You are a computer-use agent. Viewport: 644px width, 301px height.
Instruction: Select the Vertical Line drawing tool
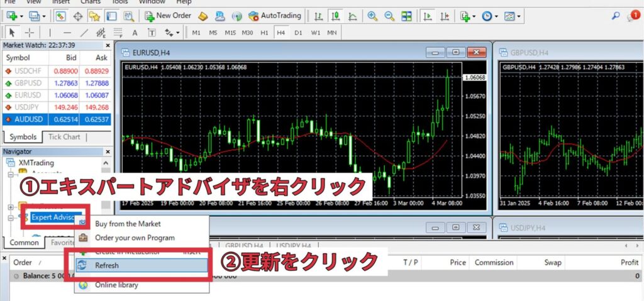pyautogui.click(x=50, y=33)
